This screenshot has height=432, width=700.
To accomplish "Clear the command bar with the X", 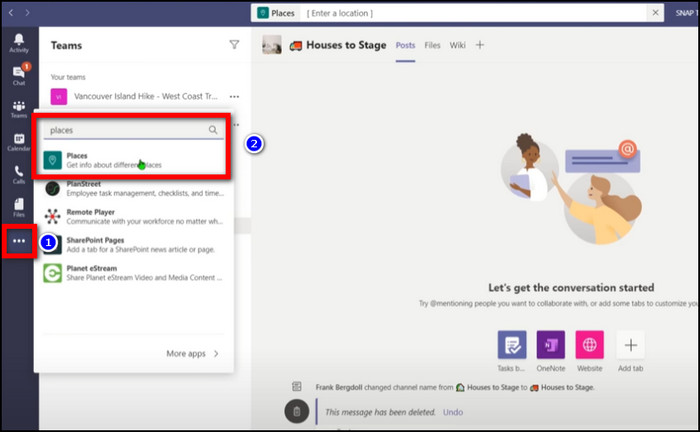I will (655, 13).
